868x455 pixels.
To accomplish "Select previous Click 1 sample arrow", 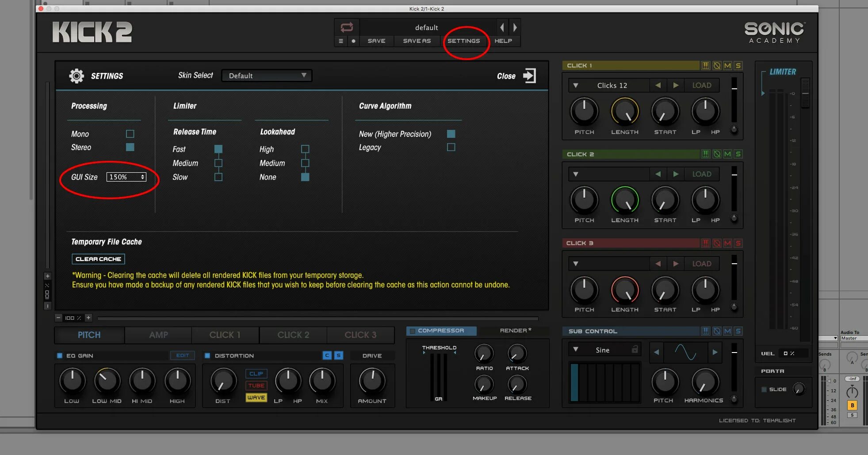I will [x=658, y=85].
